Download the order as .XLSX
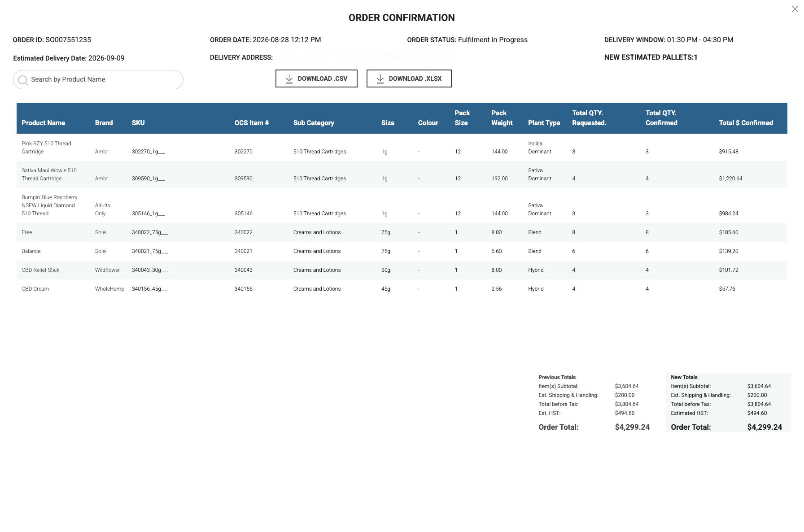This screenshot has width=804, height=532. pyautogui.click(x=409, y=78)
